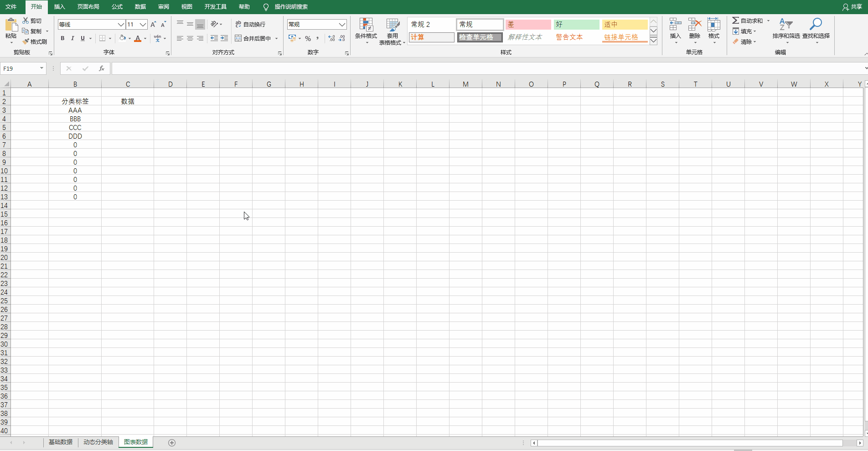Image resolution: width=868 pixels, height=451 pixels.
Task: Click the insert function fx icon
Action: [102, 68]
